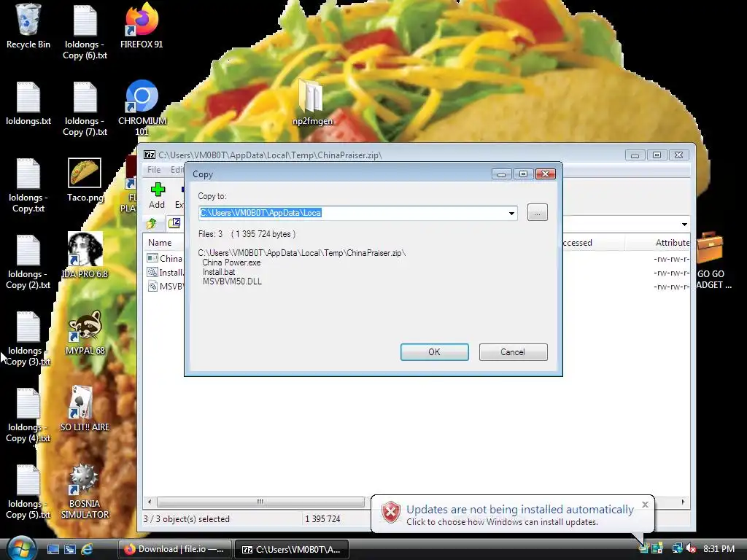The image size is (747, 560).
Task: Select the IDA PRO 6.8 shortcut
Action: (85, 256)
